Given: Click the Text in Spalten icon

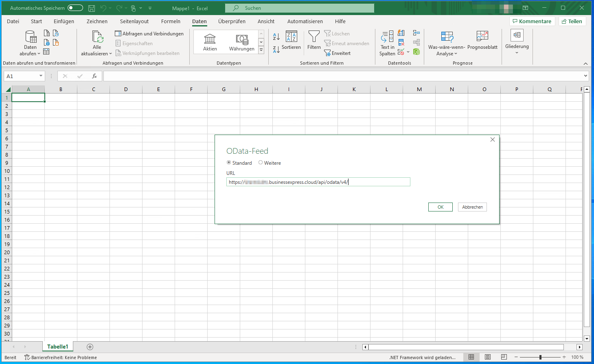Looking at the screenshot, I should pyautogui.click(x=387, y=37).
